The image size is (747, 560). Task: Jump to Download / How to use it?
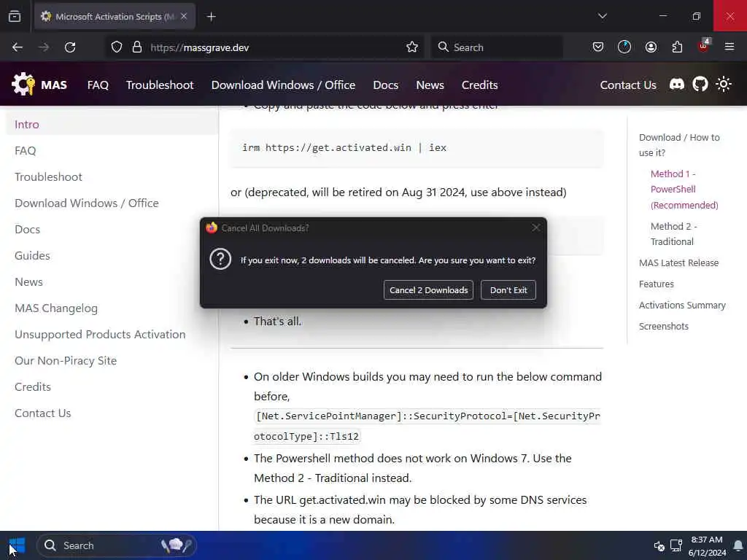[679, 145]
